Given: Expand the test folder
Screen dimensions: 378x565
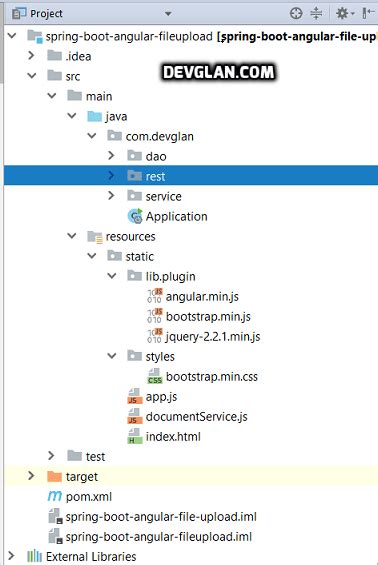Looking at the screenshot, I should (x=51, y=456).
